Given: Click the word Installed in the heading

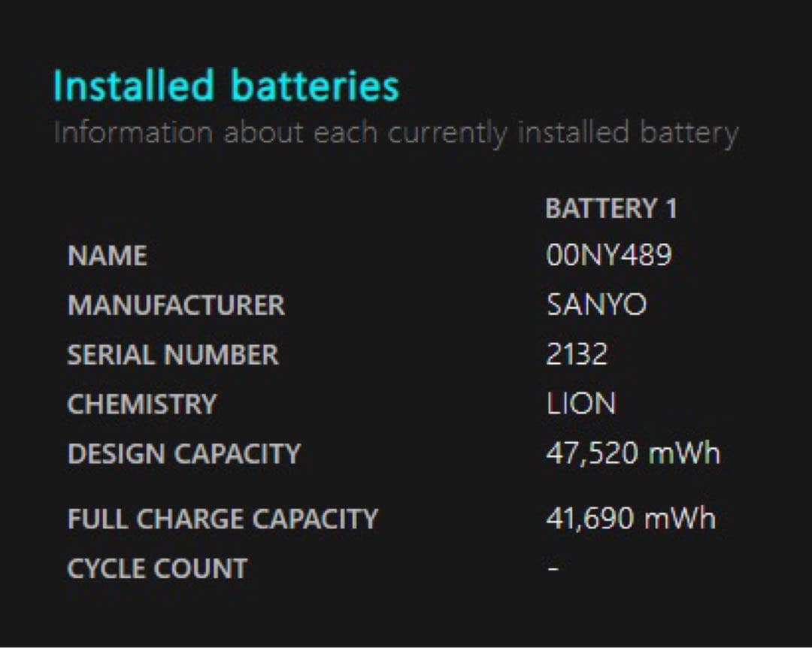Looking at the screenshot, I should coord(134,86).
